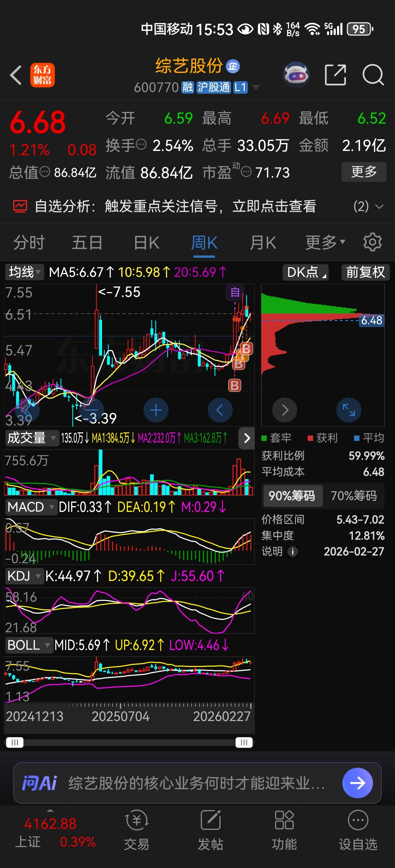This screenshot has height=868, width=395.
Task: Tap the 沪股通 tag
Action: click(x=213, y=87)
